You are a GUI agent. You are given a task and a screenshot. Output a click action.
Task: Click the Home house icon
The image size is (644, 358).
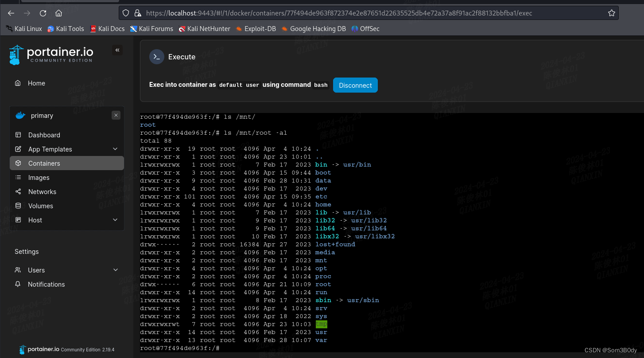click(18, 83)
